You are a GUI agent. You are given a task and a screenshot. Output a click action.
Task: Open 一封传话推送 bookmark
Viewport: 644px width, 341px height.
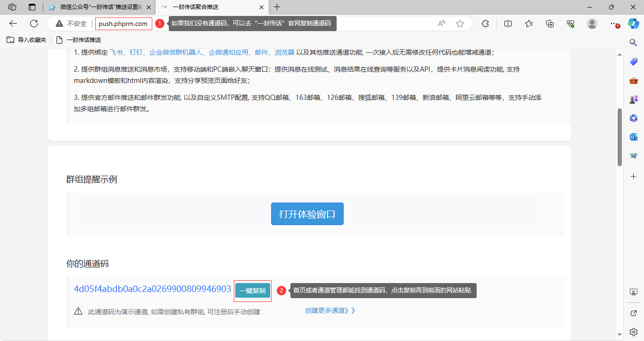[x=78, y=40]
